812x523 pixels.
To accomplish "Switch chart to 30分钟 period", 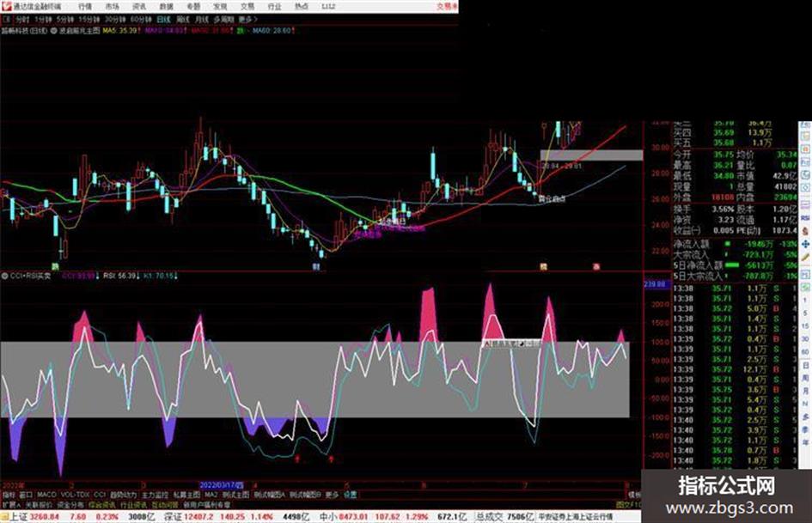I will coord(115,19).
